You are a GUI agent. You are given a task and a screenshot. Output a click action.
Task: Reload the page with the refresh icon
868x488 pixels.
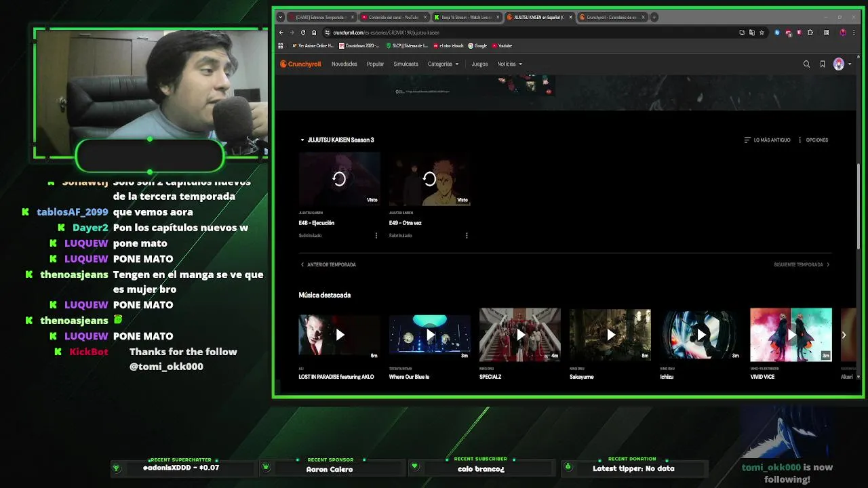click(x=303, y=33)
